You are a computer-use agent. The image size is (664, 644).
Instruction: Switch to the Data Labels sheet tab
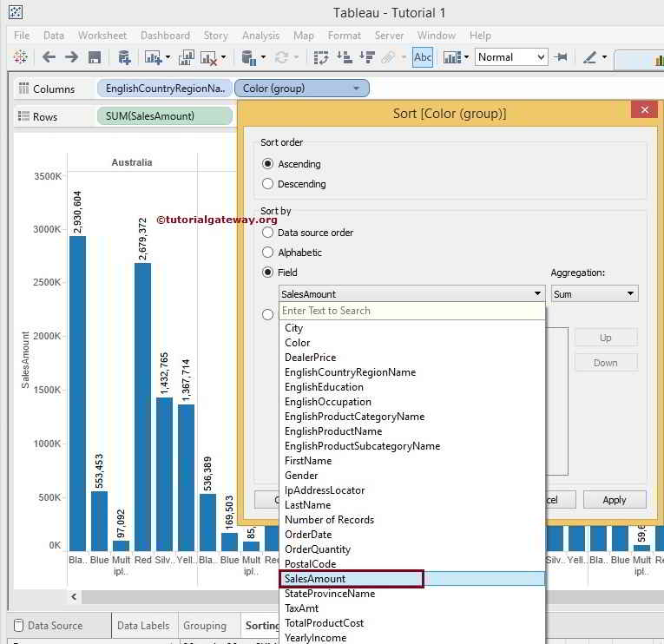143,625
